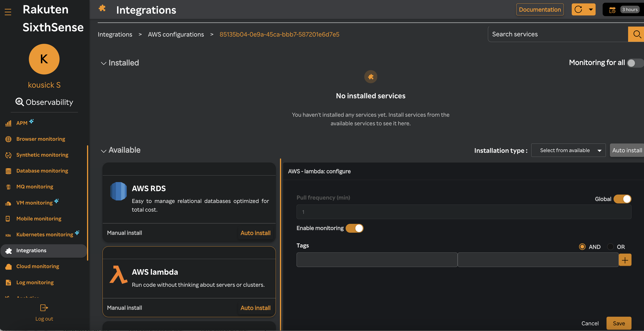Click the Synthetic monitoring icon
644x331 pixels.
pyautogui.click(x=8, y=155)
